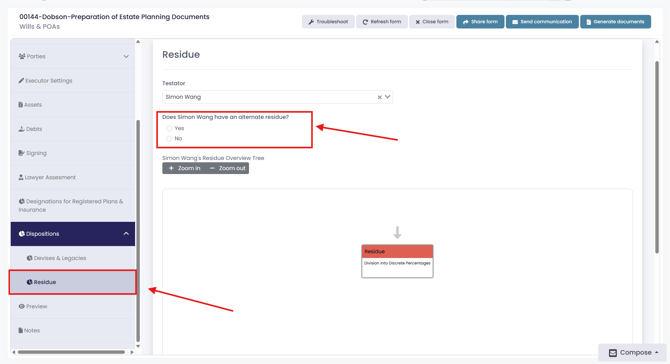The width and height of the screenshot is (670, 364).
Task: Click the Signing sidebar icon
Action: 21,153
